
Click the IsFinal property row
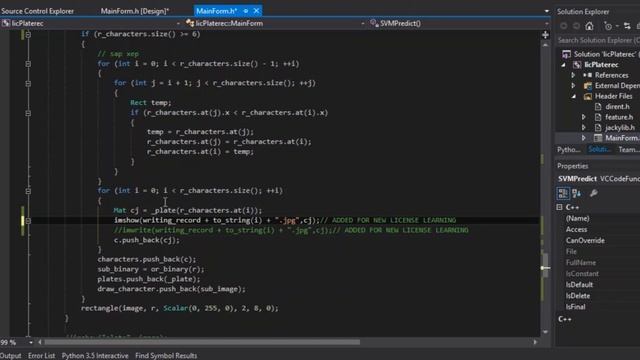point(598,307)
